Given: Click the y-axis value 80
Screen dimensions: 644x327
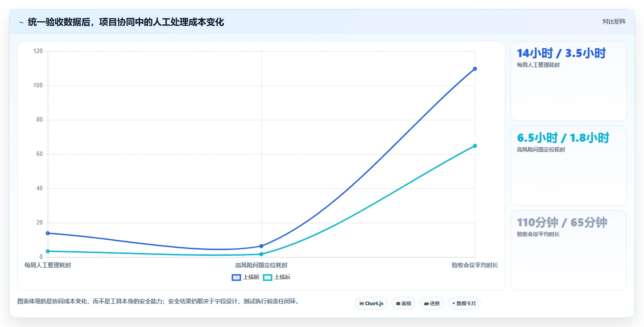Looking at the screenshot, I should pos(40,120).
